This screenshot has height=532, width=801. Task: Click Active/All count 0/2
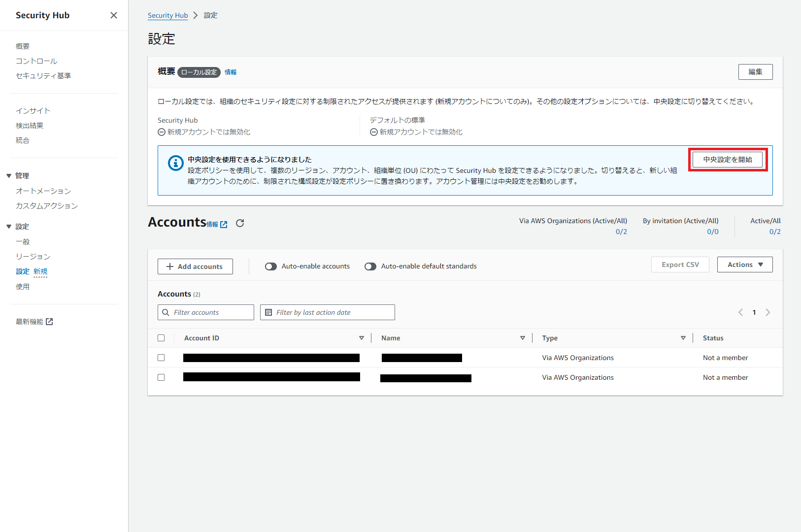pyautogui.click(x=775, y=232)
